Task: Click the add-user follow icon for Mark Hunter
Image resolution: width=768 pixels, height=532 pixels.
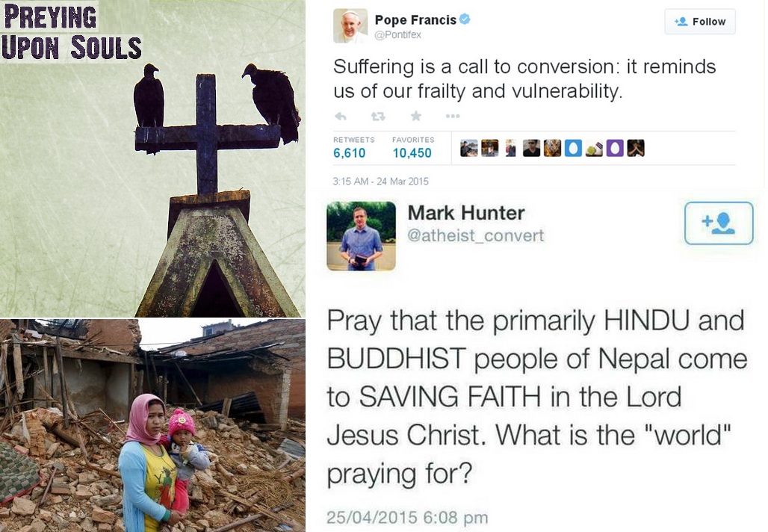Action: (x=719, y=223)
